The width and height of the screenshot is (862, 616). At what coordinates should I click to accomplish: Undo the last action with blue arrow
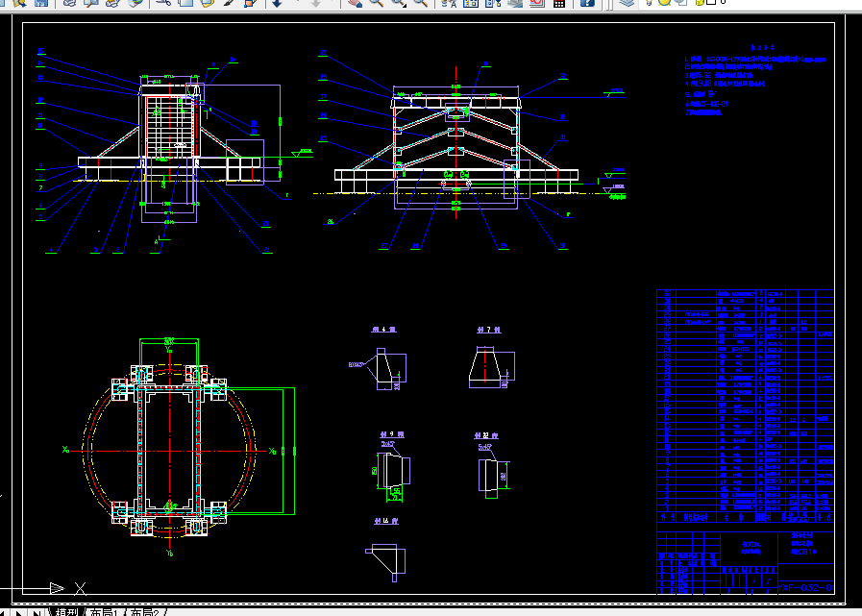(x=277, y=3)
